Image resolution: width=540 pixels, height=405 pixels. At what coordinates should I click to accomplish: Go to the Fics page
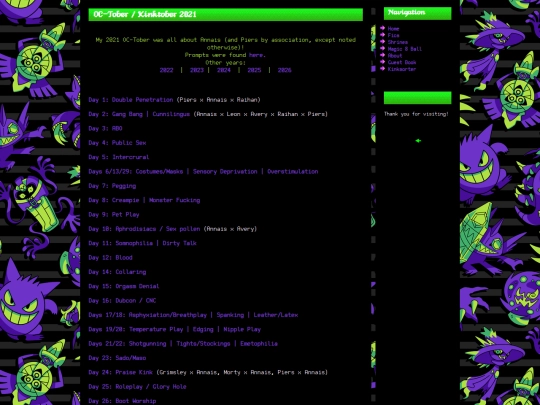(x=393, y=35)
